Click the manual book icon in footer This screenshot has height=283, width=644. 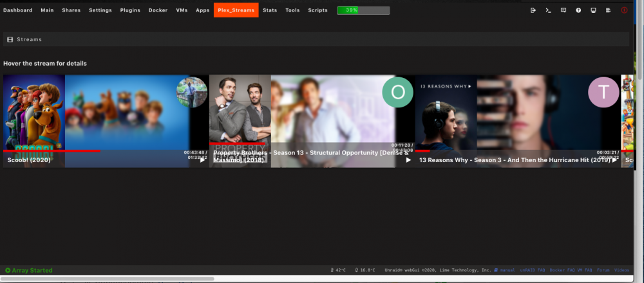pos(496,270)
